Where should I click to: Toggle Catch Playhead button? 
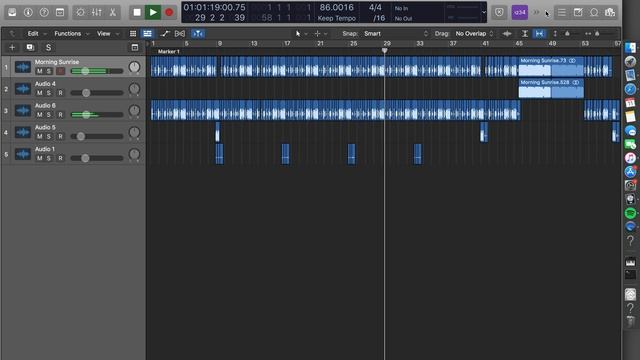coord(198,33)
